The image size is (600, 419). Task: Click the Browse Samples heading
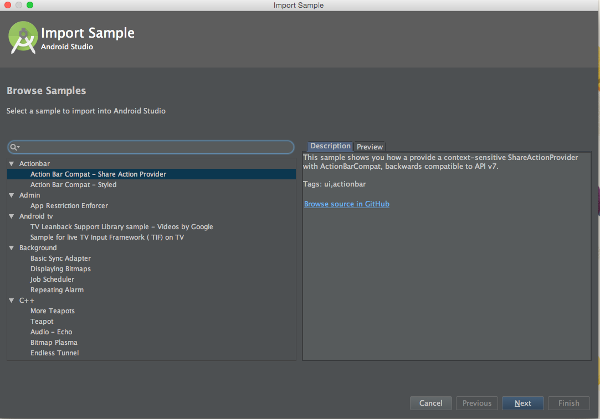coord(46,91)
